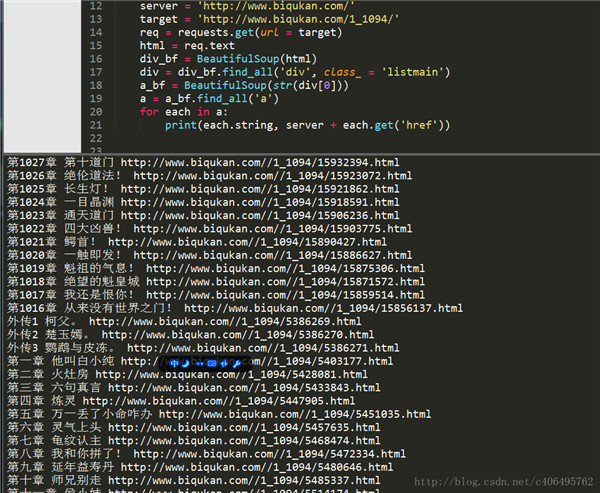This screenshot has width=600, height=493.
Task: Open the 第1027章 link ending 15932394.html
Action: [x=260, y=163]
